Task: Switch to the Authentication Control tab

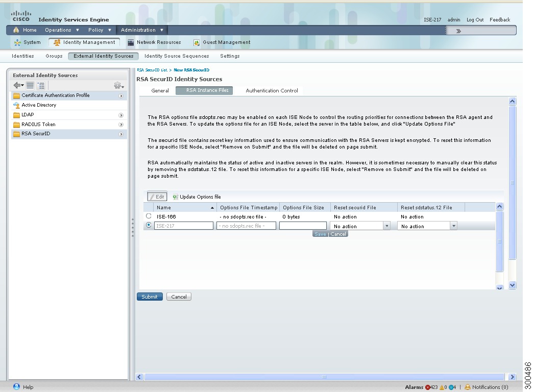Action: click(272, 90)
